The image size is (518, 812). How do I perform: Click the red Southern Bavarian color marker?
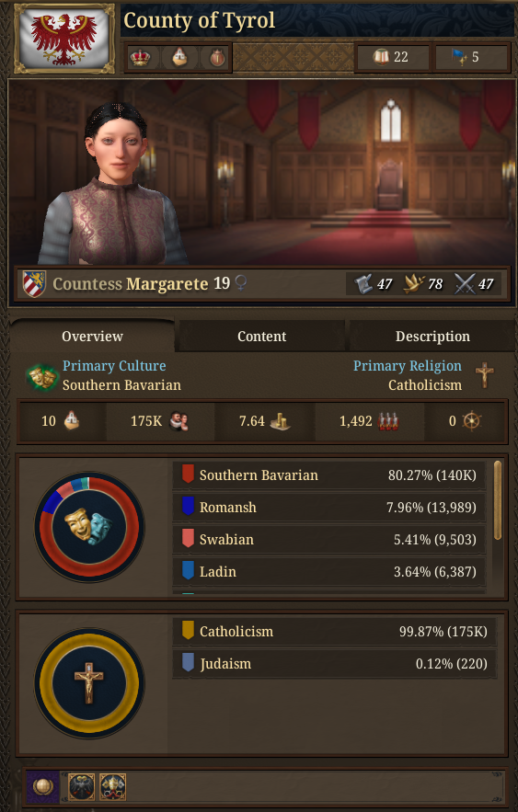188,474
